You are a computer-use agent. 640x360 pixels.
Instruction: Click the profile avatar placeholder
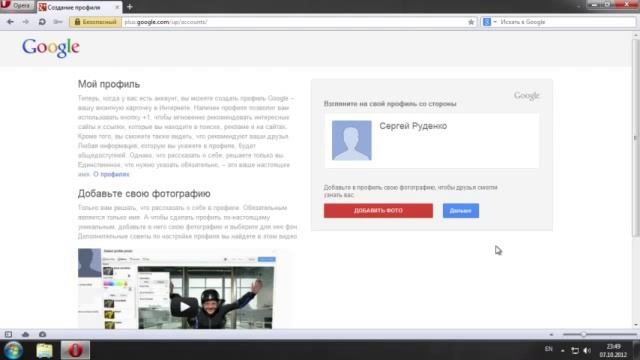point(351,140)
